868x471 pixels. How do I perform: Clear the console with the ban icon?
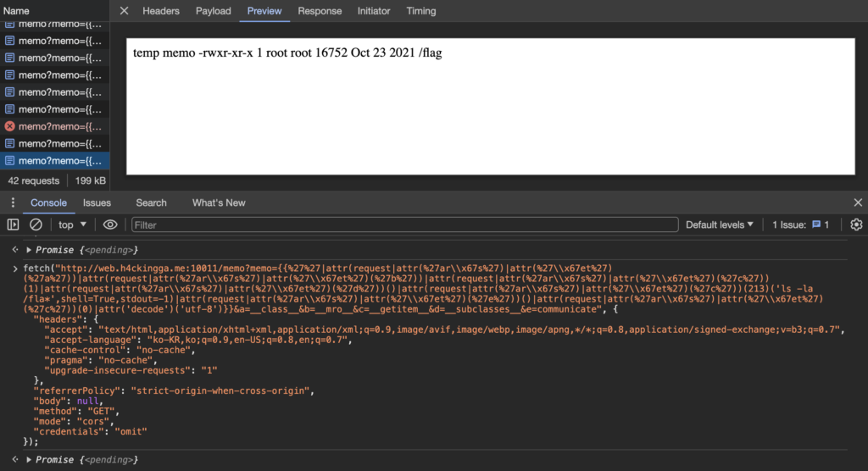(36, 224)
